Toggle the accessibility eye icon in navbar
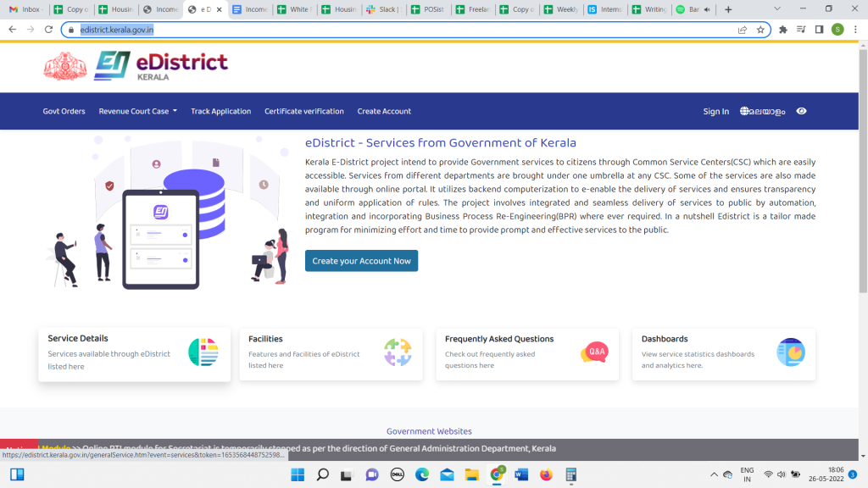Viewport: 868px width, 488px height. pyautogui.click(x=801, y=111)
